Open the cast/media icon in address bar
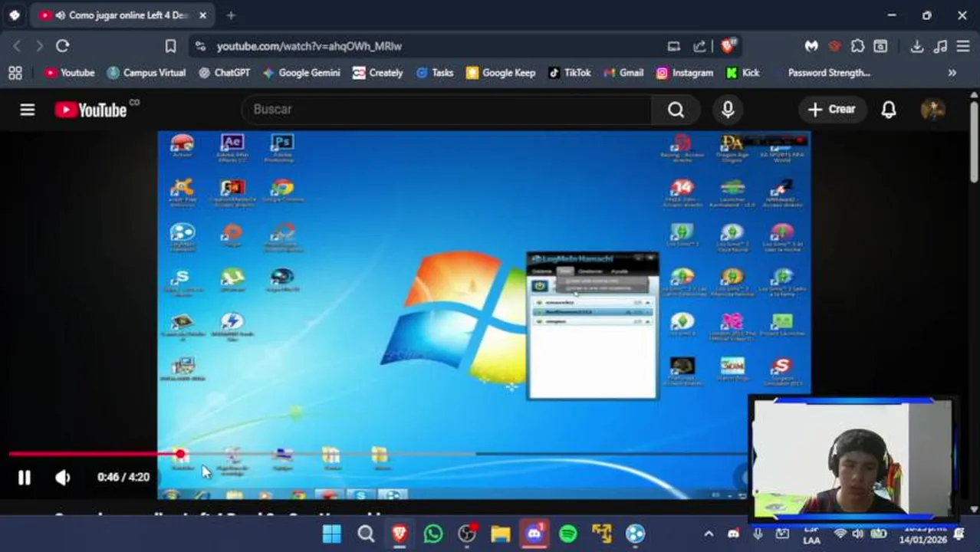 (673, 46)
